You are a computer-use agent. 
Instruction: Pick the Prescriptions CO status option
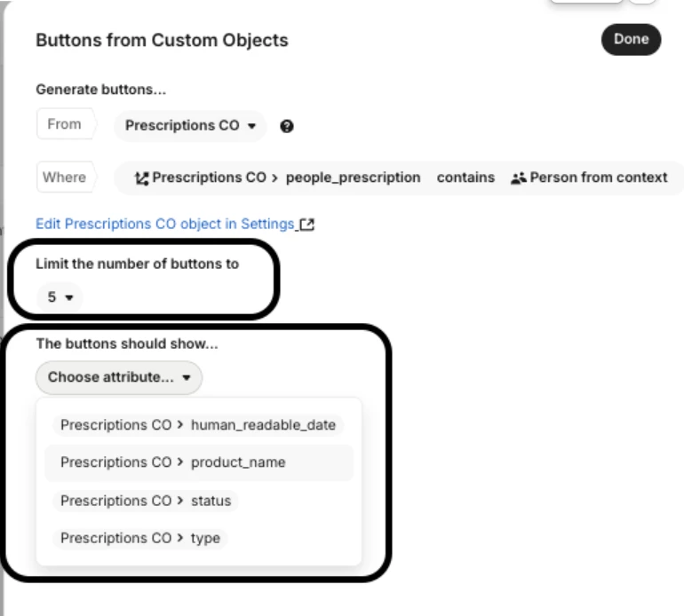(146, 501)
